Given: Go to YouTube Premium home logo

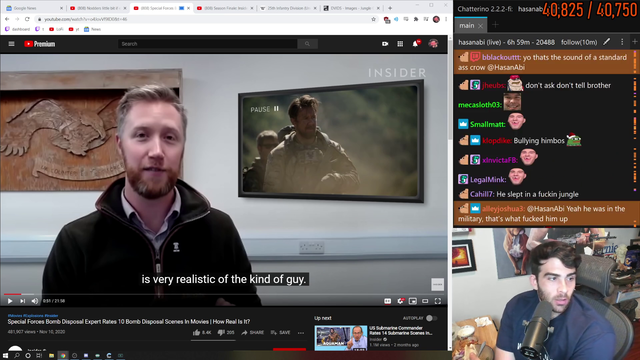Looking at the screenshot, I should (40, 44).
